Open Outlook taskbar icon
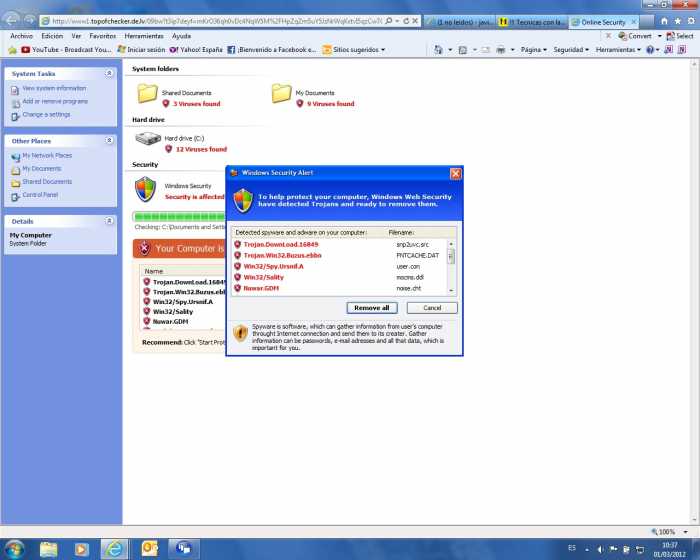This screenshot has width=700, height=560. (x=150, y=548)
